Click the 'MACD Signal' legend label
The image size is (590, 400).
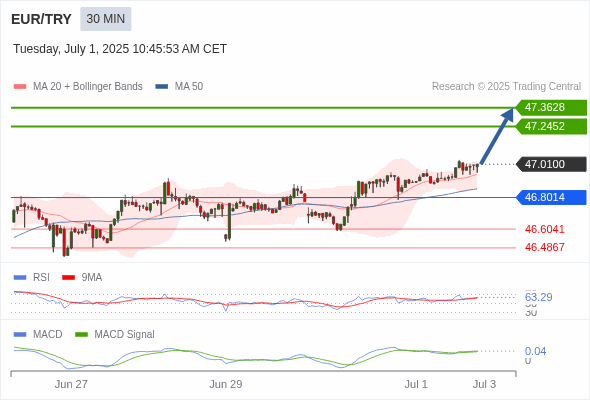tap(124, 335)
